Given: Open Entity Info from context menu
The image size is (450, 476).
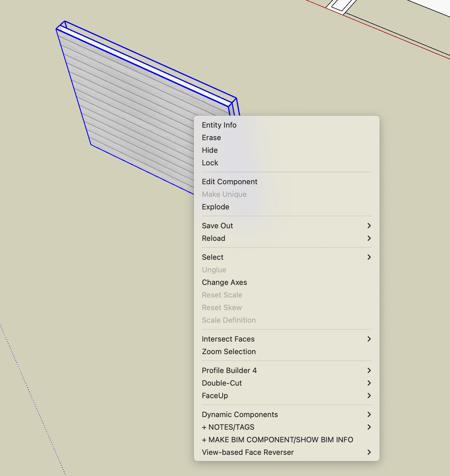Looking at the screenshot, I should tap(219, 125).
